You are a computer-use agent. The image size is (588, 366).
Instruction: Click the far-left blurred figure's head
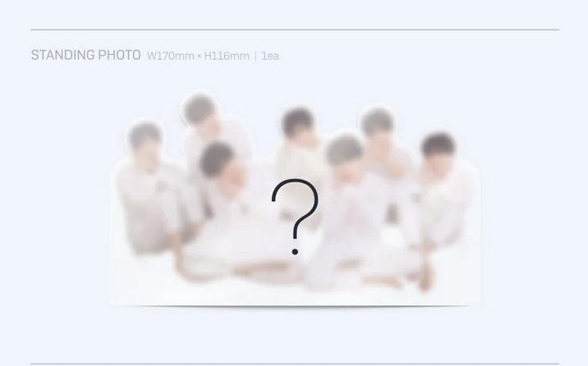click(145, 137)
